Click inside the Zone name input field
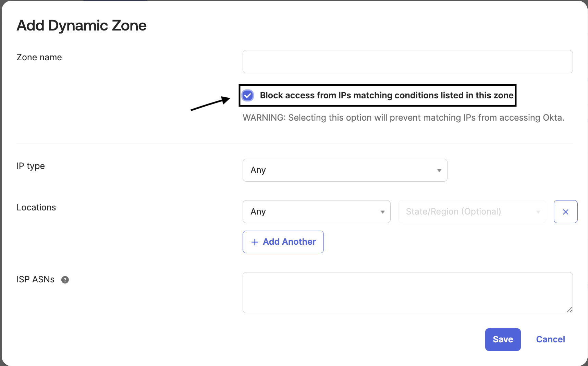This screenshot has height=366, width=588. [x=407, y=62]
